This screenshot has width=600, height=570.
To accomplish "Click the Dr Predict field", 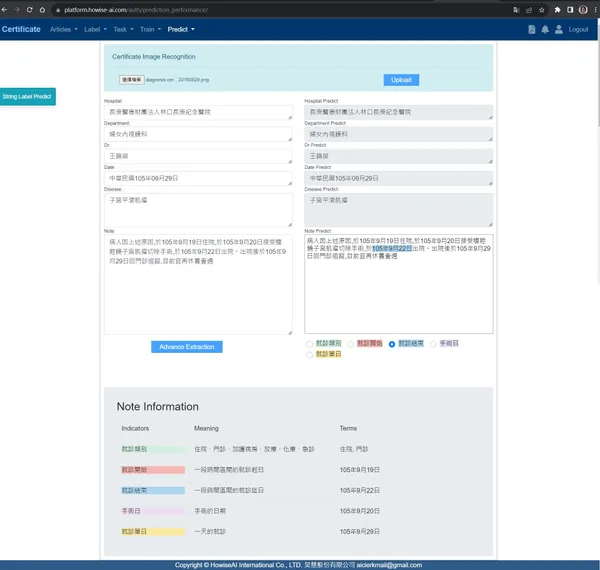I will (x=398, y=156).
